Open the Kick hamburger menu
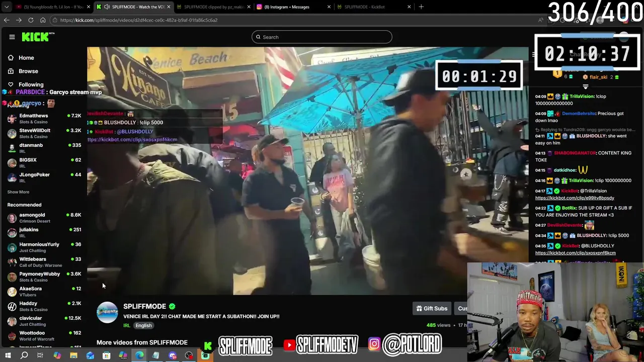Image resolution: width=644 pixels, height=362 pixels. pyautogui.click(x=12, y=37)
